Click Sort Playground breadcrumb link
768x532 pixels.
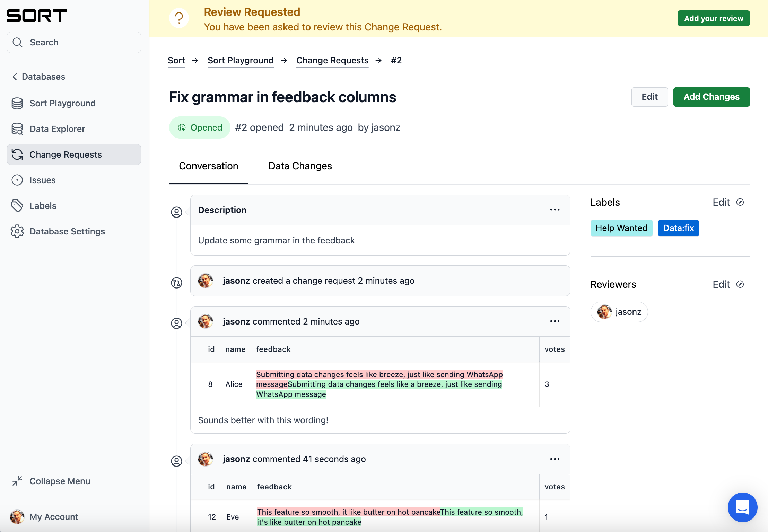point(241,60)
